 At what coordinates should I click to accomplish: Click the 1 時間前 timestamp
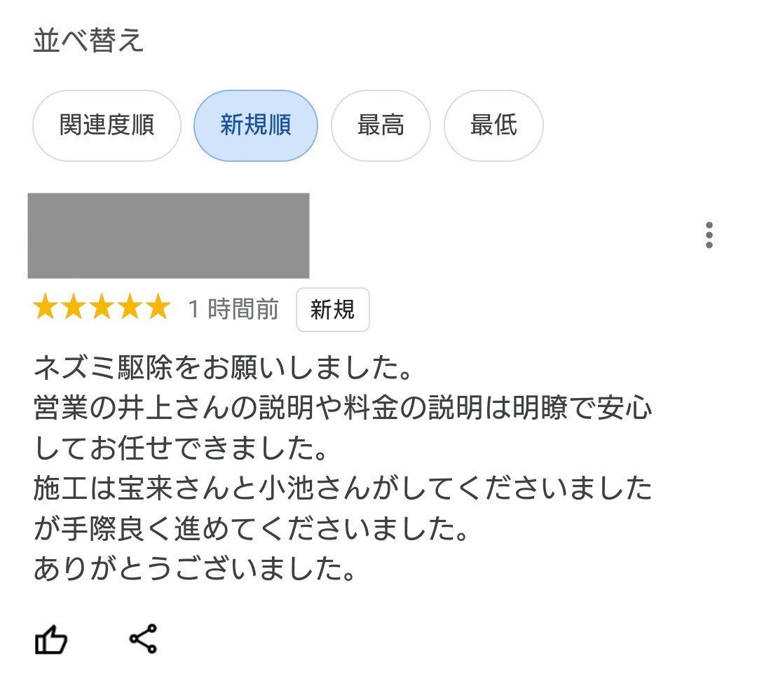click(x=233, y=309)
